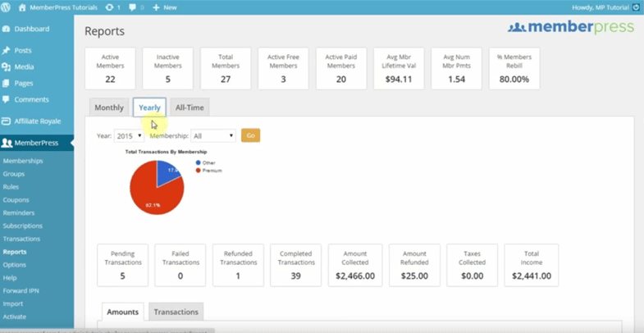Click the WordPress logo icon
The width and height of the screenshot is (644, 333).
click(x=6, y=7)
